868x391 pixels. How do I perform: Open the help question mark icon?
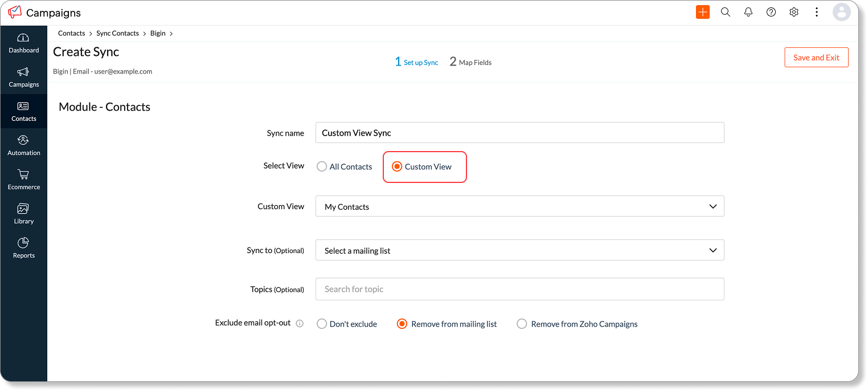coord(771,12)
